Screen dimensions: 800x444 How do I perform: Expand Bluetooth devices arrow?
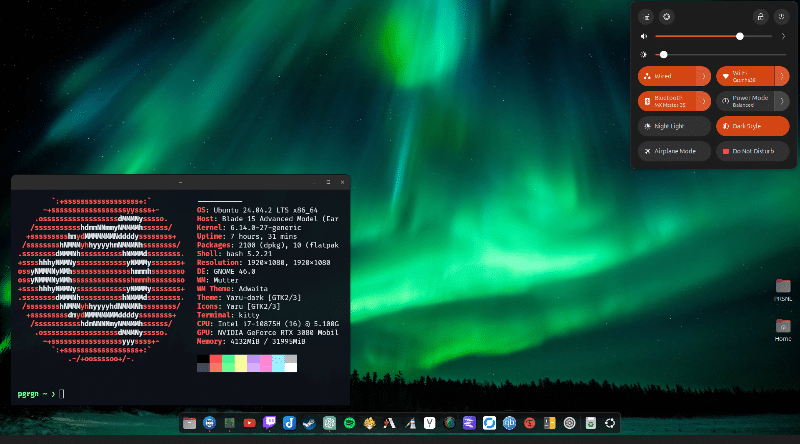click(704, 101)
